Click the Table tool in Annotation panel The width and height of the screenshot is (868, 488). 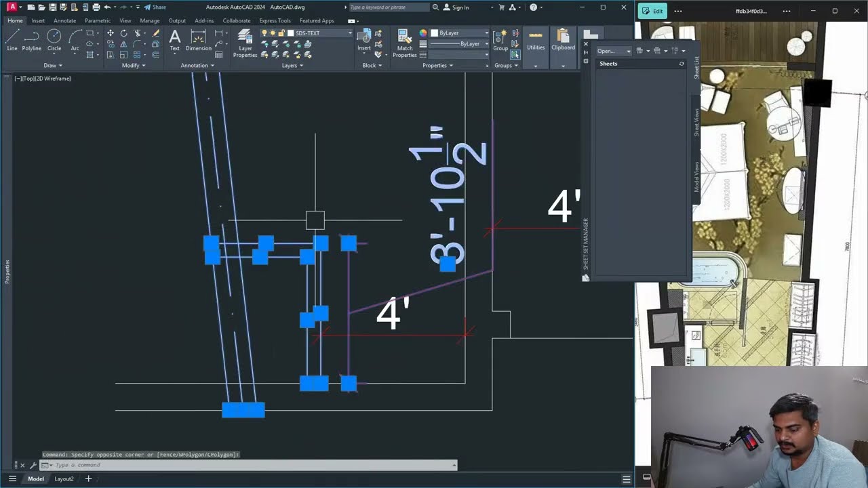click(x=218, y=55)
